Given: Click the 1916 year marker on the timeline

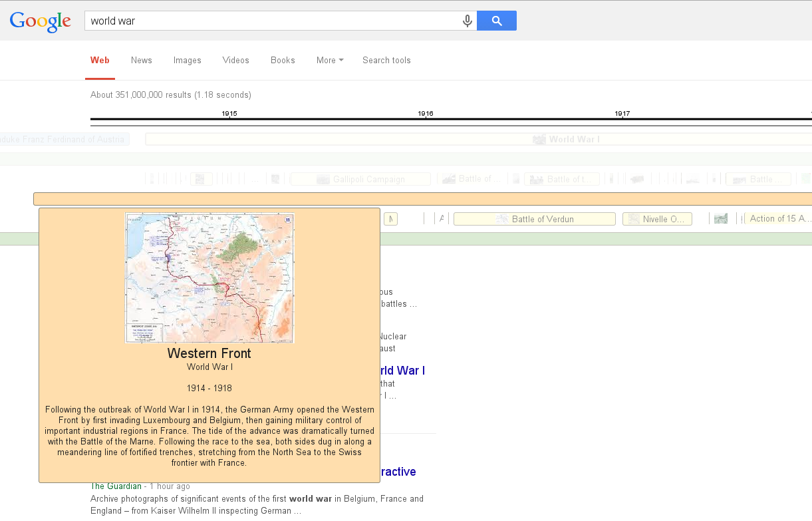Looking at the screenshot, I should (426, 114).
